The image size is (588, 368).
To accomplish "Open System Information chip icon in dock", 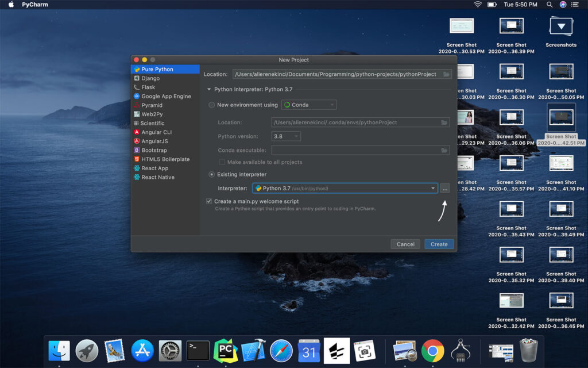I will [461, 350].
